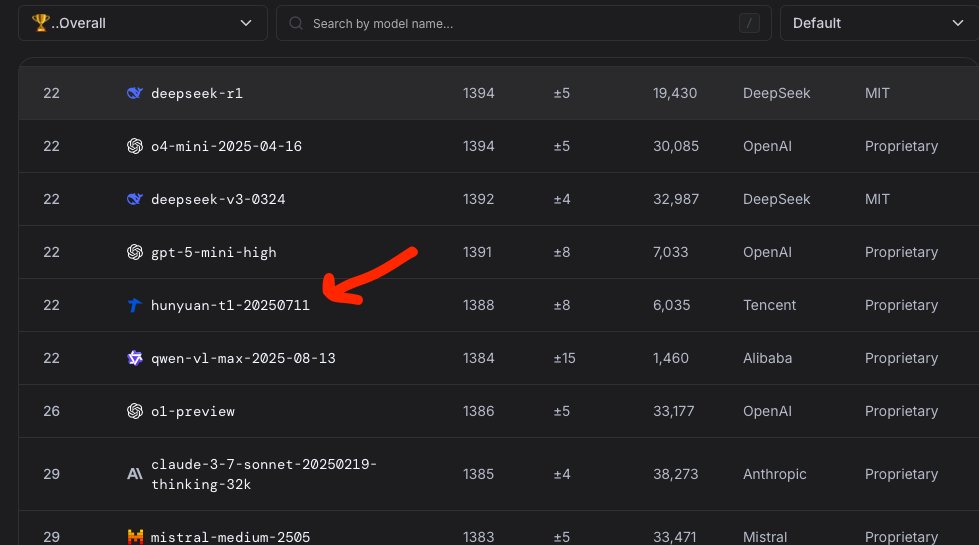Image resolution: width=979 pixels, height=545 pixels.
Task: Click the Anthropic logo beside claude-3-7-sonnet
Action: (x=135, y=474)
